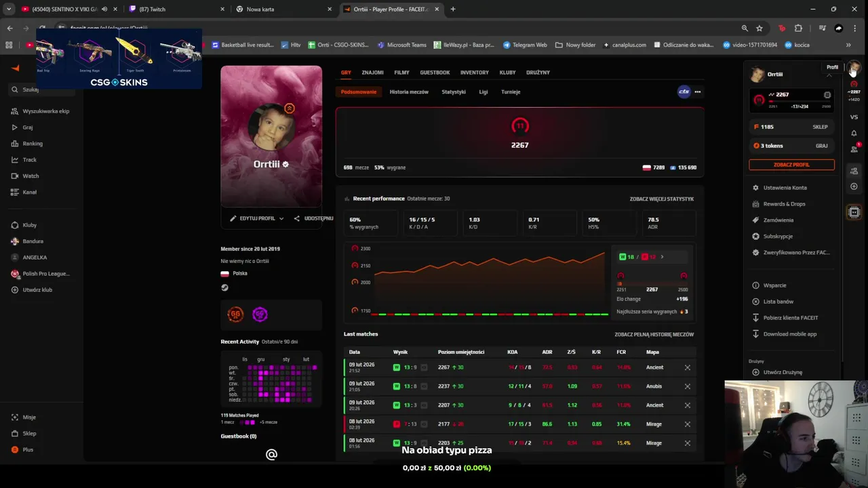Click the profile avatar at top right

[854, 68]
